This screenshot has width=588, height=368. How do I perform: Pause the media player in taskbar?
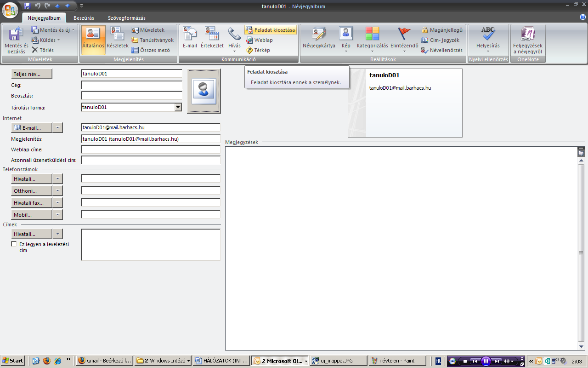click(486, 361)
